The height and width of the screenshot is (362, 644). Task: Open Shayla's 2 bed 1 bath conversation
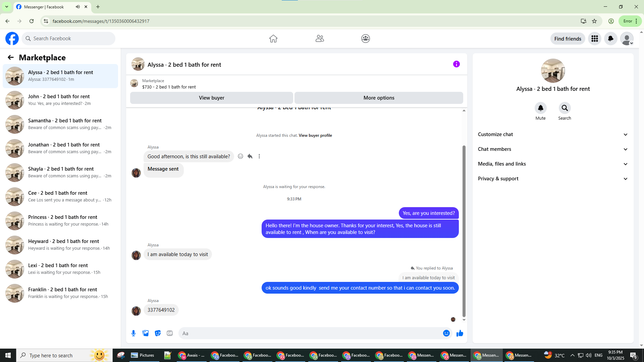(60, 173)
